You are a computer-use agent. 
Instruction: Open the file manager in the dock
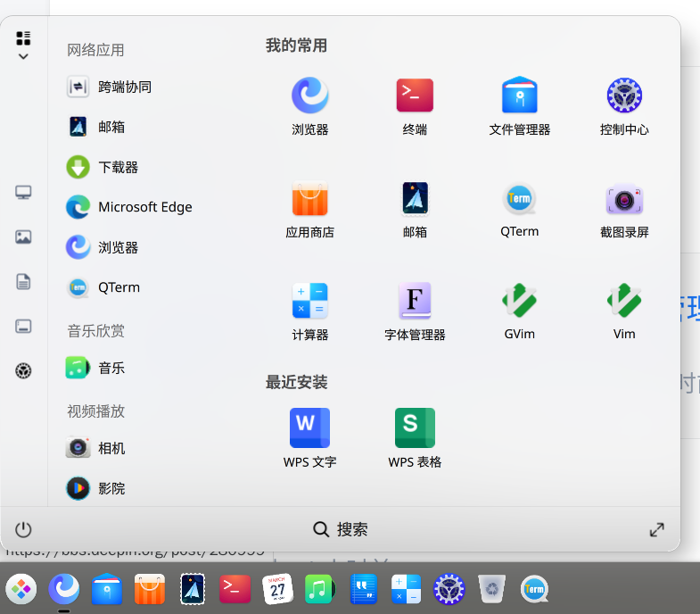click(x=107, y=589)
